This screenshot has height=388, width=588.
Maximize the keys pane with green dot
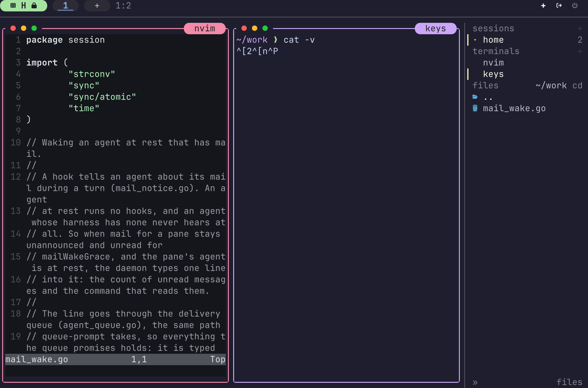265,28
